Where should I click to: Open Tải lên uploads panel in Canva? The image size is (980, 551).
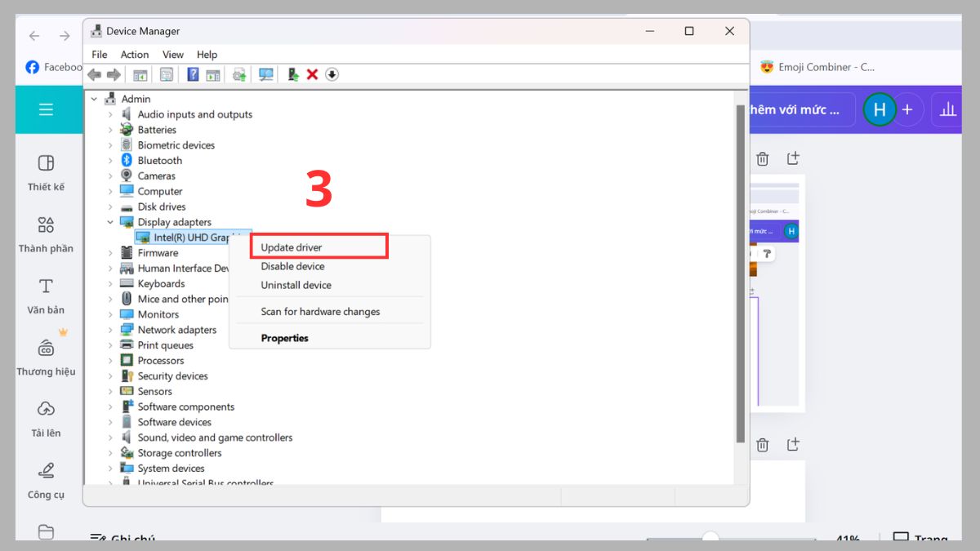pos(46,419)
